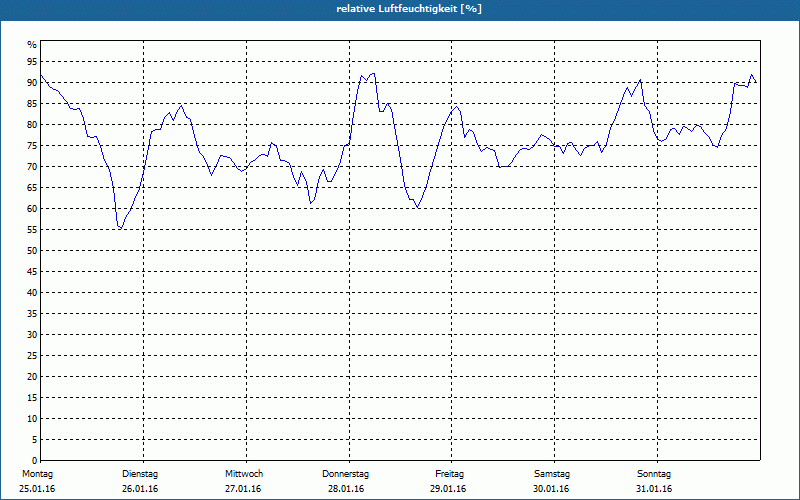
Task: Select the 'Freitag' day label
Action: click(449, 474)
